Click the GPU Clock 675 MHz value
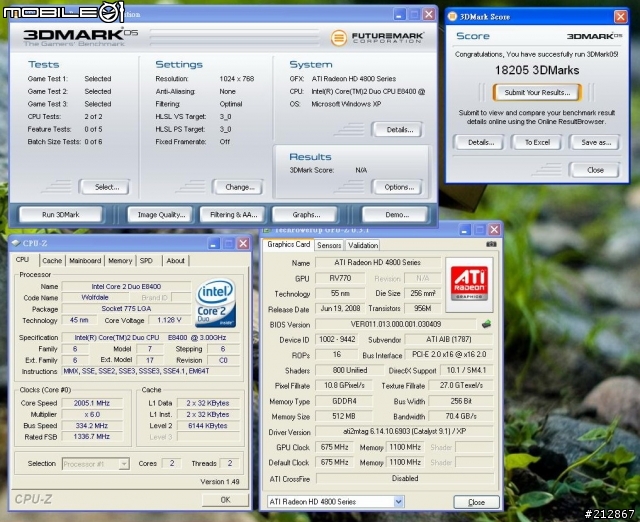 tap(334, 447)
